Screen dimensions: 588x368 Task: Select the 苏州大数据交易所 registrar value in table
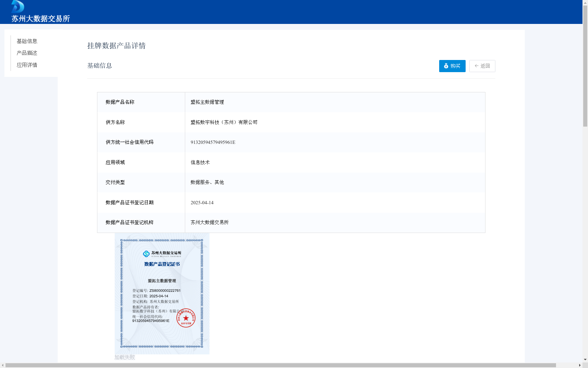(x=209, y=223)
